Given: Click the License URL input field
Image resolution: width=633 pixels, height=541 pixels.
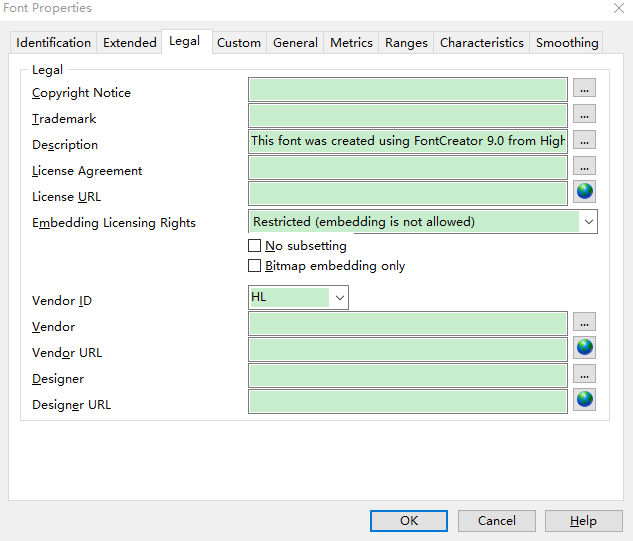Looking at the screenshot, I should click(408, 193).
